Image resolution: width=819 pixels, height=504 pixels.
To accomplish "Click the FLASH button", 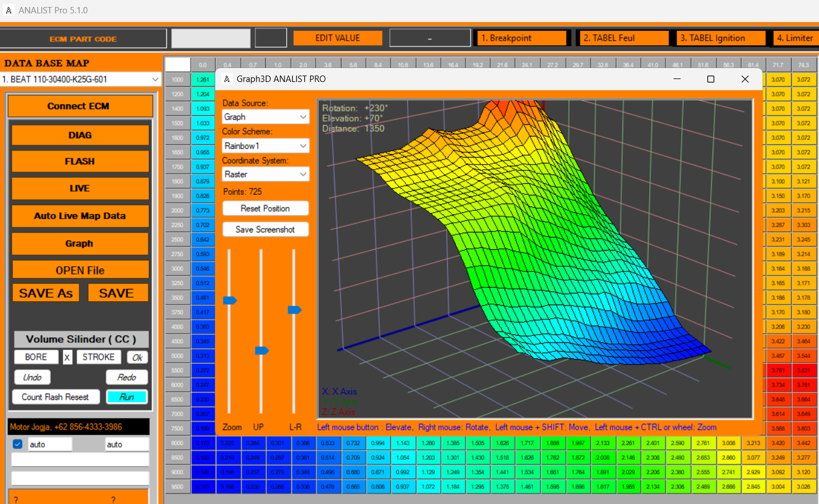I will (x=80, y=162).
